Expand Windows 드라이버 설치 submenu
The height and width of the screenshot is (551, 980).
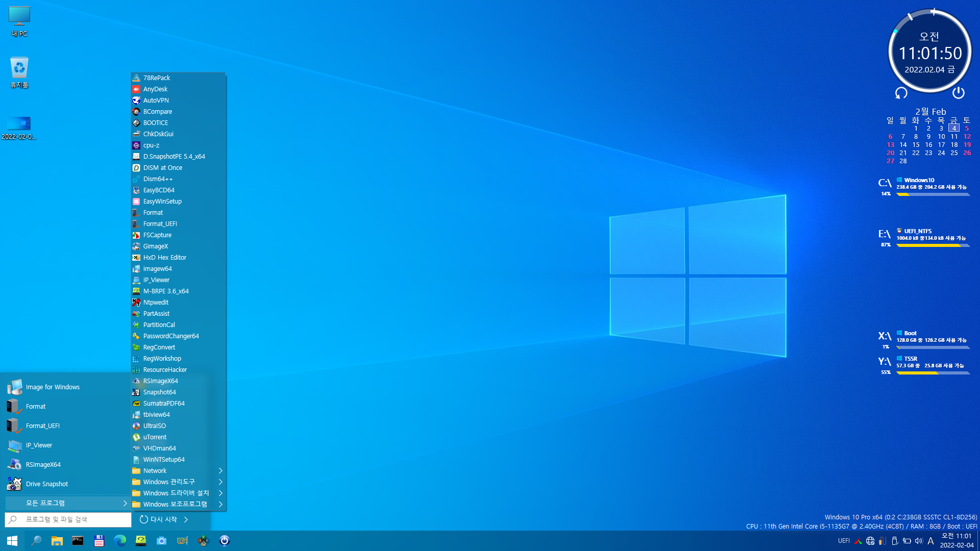(x=178, y=493)
